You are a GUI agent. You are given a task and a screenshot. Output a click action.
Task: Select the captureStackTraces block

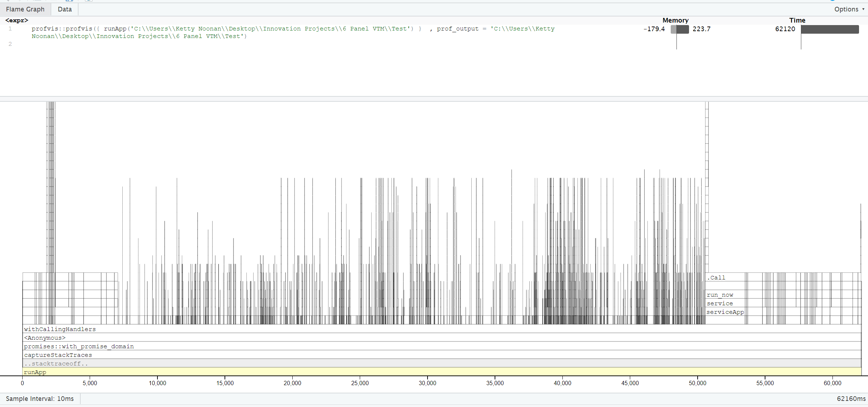[x=442, y=355]
